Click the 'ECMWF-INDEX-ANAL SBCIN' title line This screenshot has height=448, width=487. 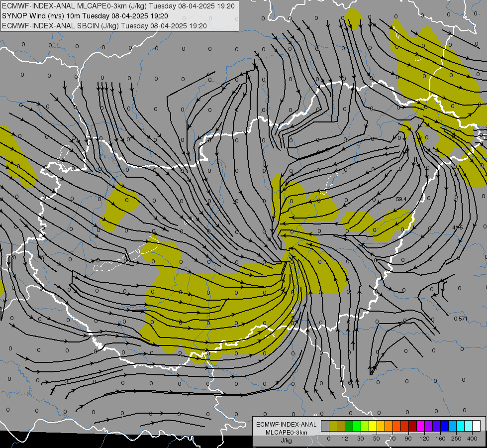pos(104,26)
